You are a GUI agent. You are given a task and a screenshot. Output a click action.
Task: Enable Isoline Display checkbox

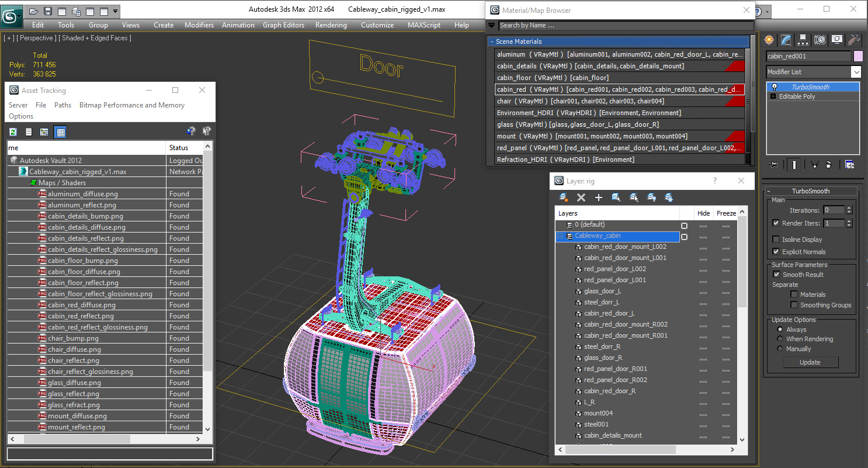coord(776,240)
